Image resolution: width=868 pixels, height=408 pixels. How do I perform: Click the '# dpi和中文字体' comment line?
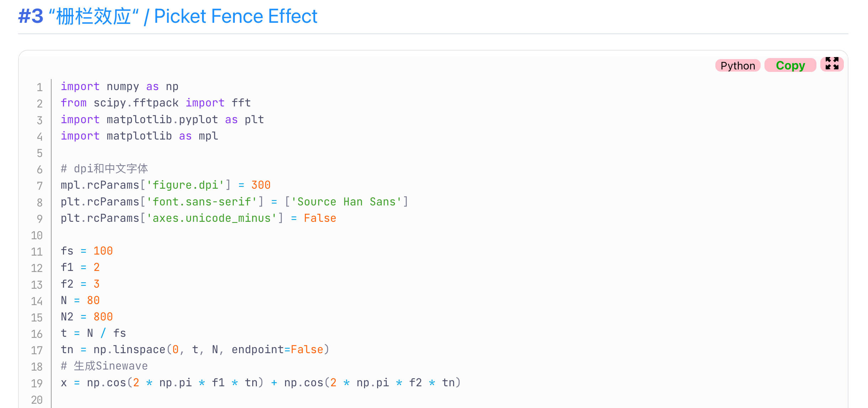[104, 169]
